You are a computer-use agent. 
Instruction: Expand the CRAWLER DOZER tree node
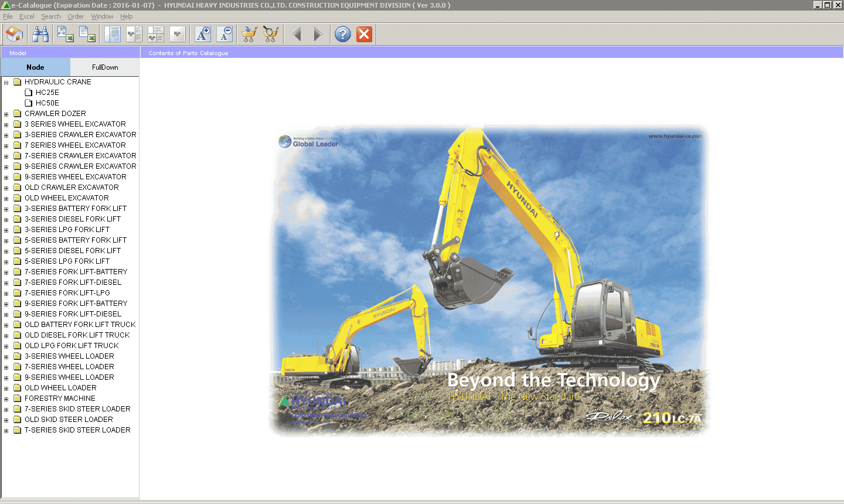5,113
